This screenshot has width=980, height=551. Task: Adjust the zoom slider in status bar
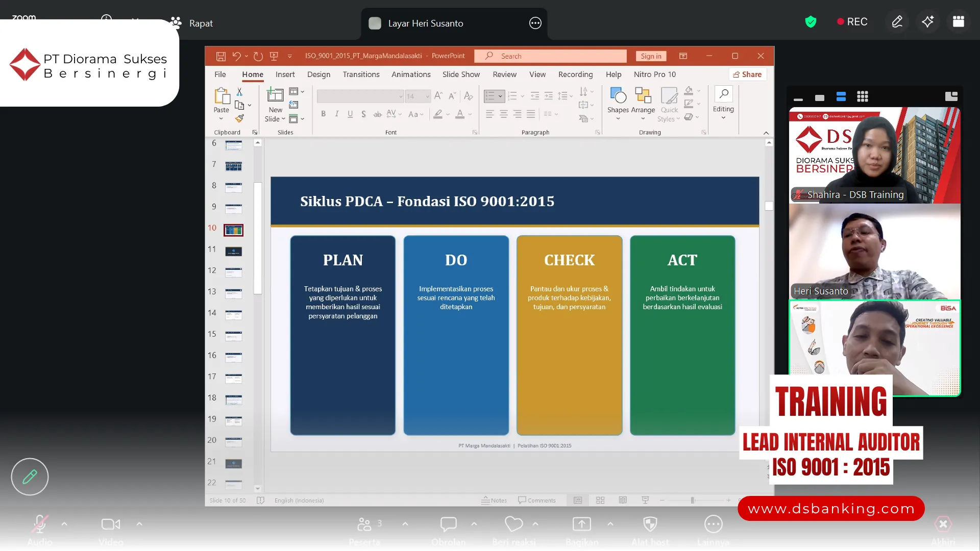693,500
